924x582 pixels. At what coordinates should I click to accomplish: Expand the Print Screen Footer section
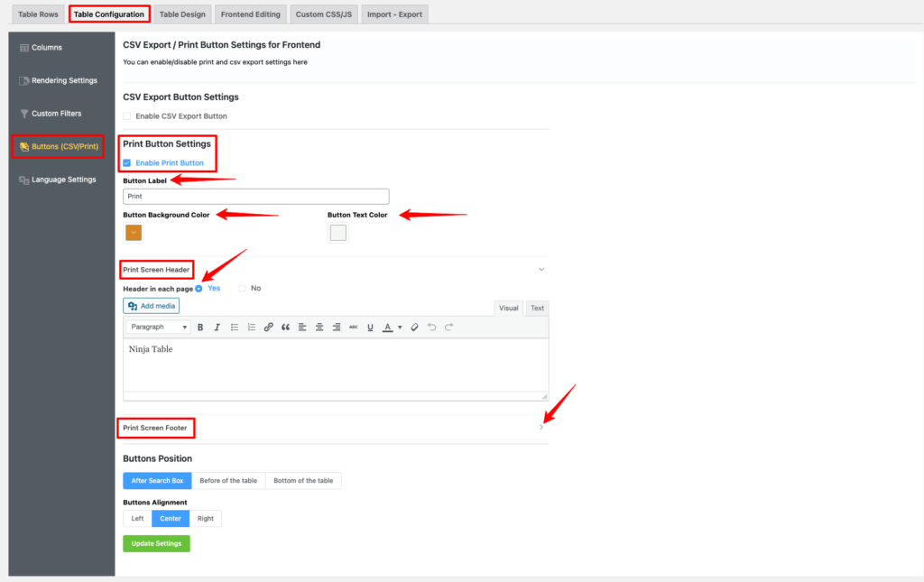pyautogui.click(x=541, y=427)
